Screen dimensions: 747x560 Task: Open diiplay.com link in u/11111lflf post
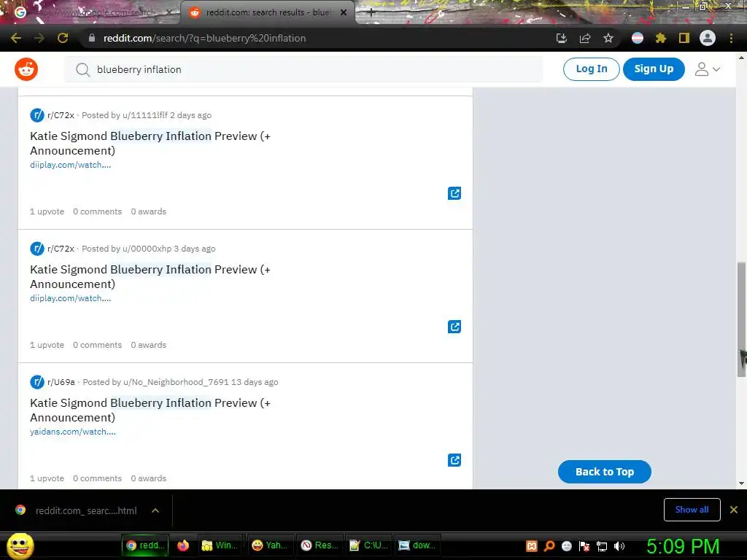71,165
